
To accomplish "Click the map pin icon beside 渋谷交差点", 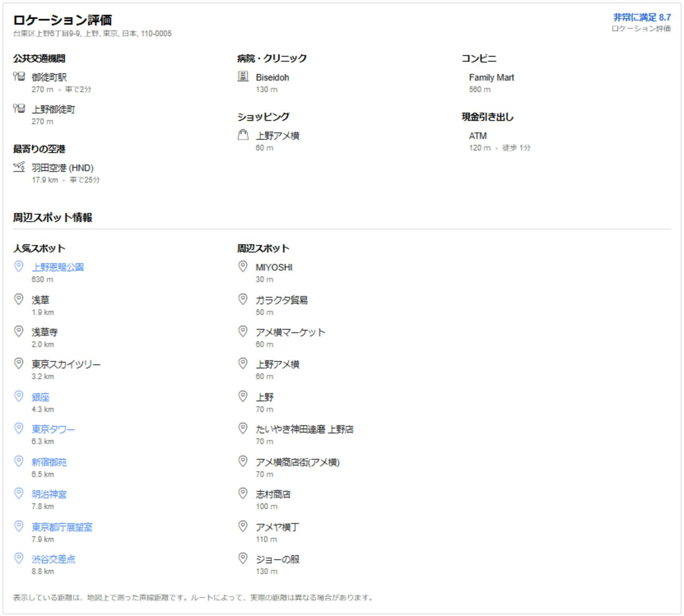I will [x=19, y=558].
